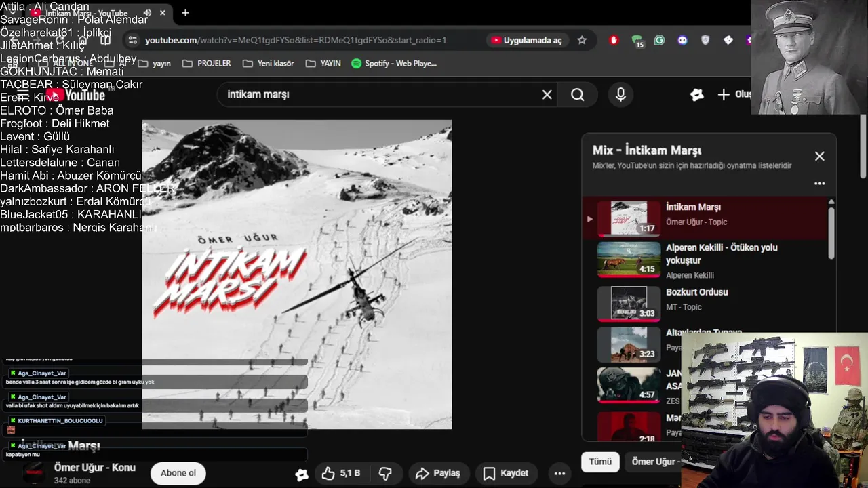The image size is (868, 488).
Task: Open the "Ömer Uğur - Konu" channel
Action: [x=95, y=468]
